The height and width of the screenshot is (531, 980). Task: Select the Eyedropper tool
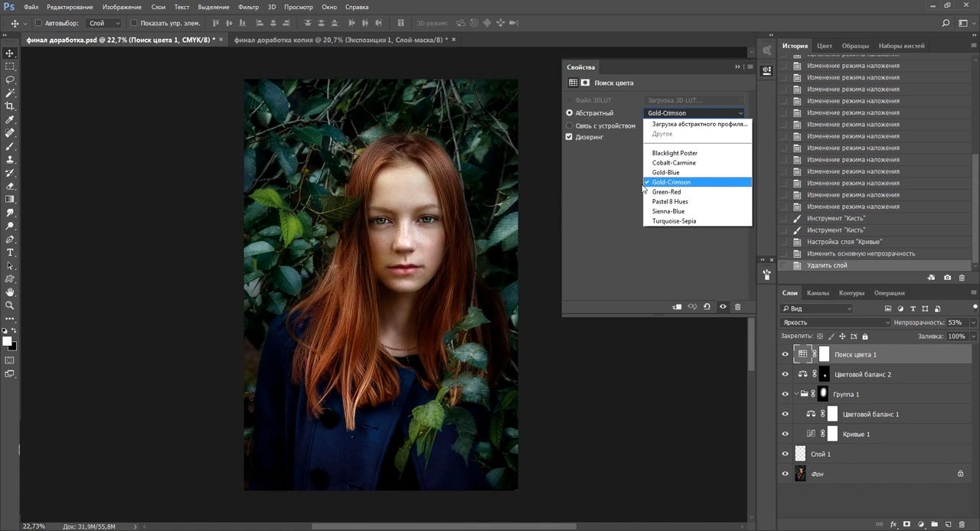tap(10, 120)
